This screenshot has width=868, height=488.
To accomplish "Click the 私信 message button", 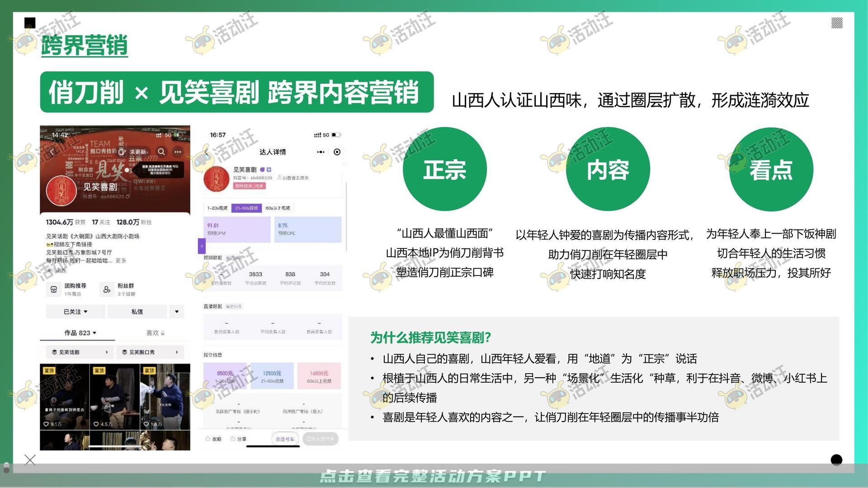I will [x=137, y=312].
